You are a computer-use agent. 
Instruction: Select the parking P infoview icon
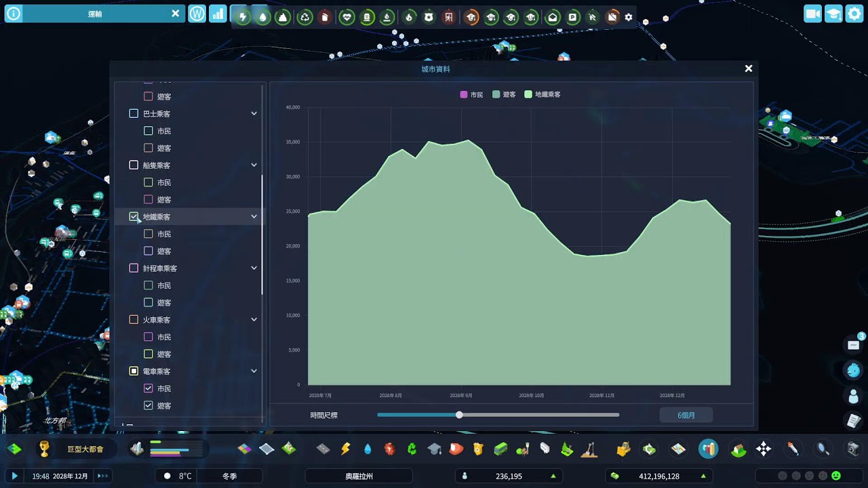pyautogui.click(x=573, y=17)
